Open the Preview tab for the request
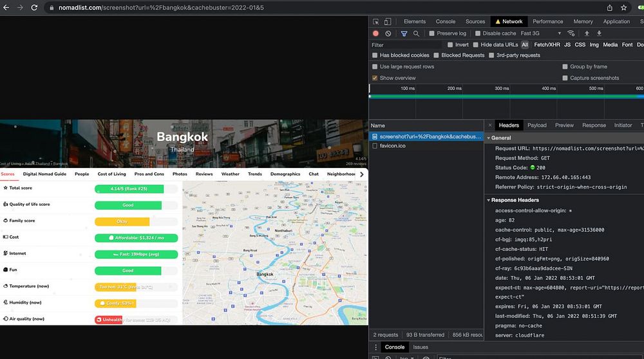 pyautogui.click(x=564, y=125)
